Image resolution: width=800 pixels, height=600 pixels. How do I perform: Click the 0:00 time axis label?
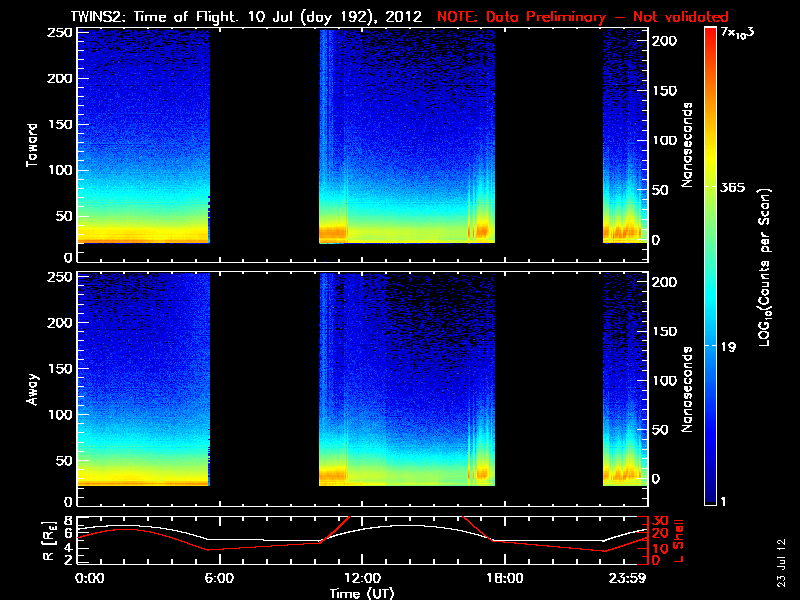click(x=90, y=578)
